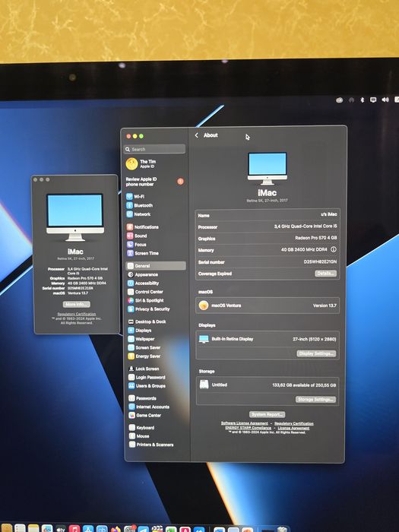Select Energy Saver in the sidebar
The width and height of the screenshot is (399, 532).
pyautogui.click(x=144, y=356)
